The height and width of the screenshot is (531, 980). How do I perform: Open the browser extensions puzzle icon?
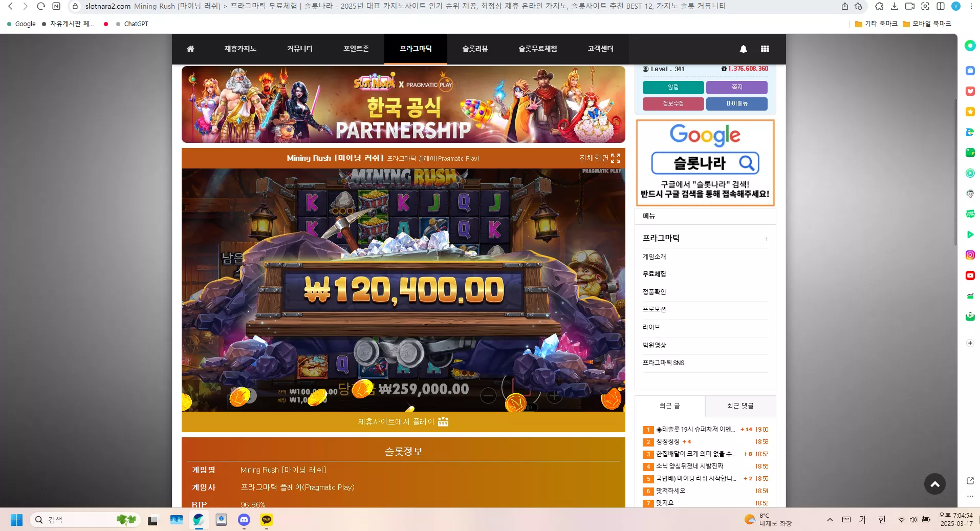879,6
